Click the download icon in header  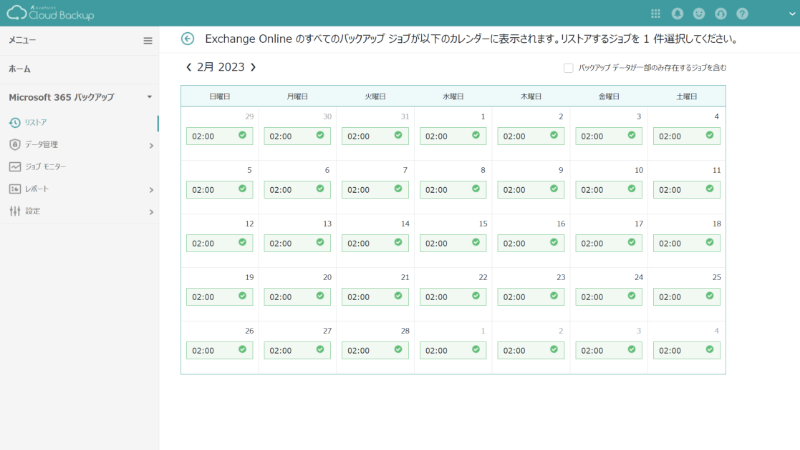point(720,14)
